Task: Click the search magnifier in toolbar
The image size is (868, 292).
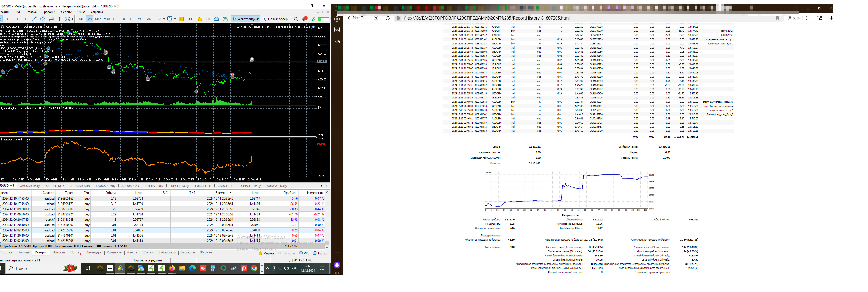Action: coord(296,19)
